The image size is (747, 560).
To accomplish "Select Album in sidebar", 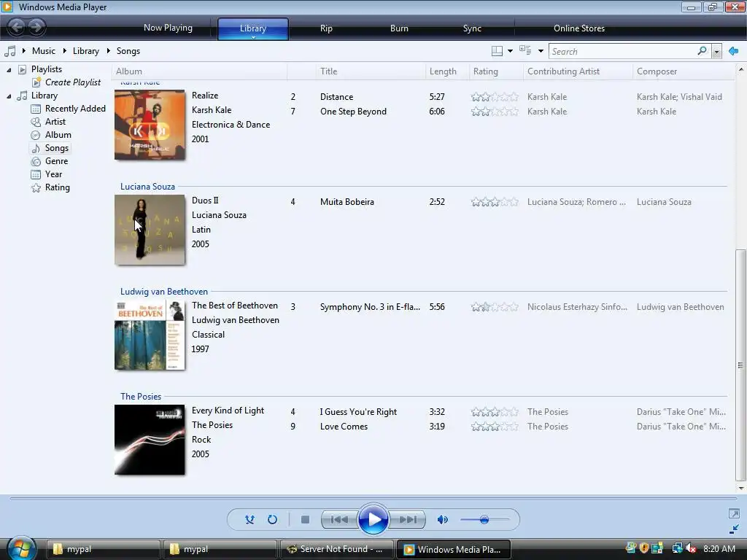I will (58, 135).
